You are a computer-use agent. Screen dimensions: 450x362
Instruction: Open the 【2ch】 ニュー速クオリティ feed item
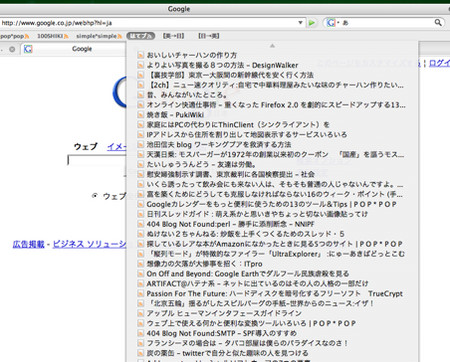(272, 85)
